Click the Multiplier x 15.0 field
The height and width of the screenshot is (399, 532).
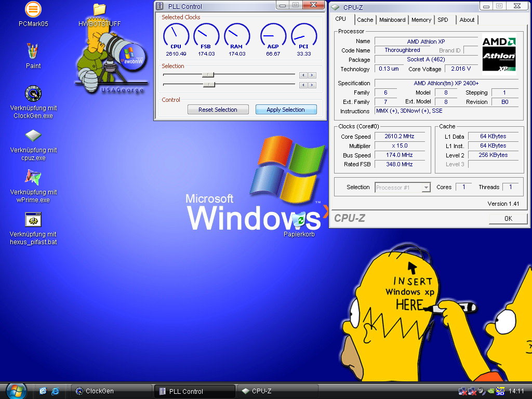400,146
